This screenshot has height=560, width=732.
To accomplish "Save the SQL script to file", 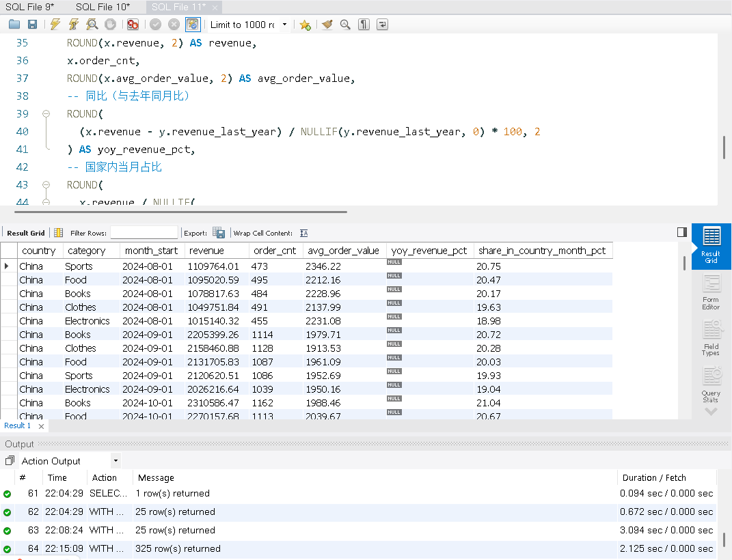I will coord(32,25).
